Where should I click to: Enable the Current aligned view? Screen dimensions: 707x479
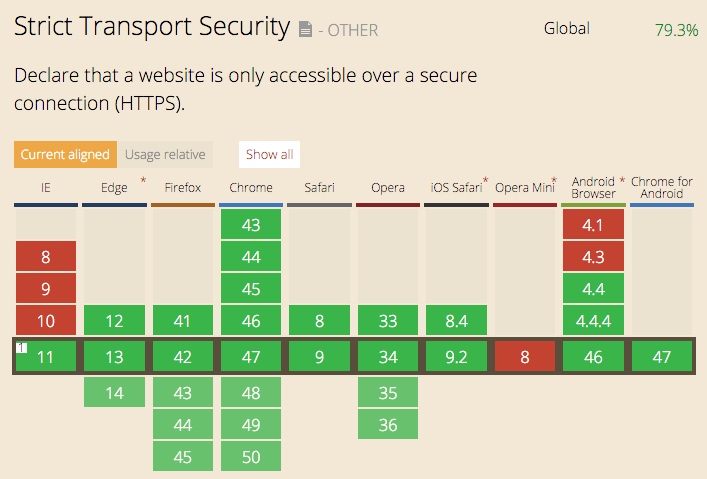[65, 154]
